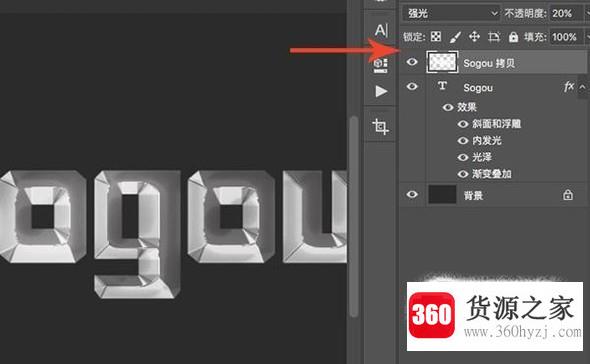Lock image pixels brush icon
This screenshot has height=364, width=590.
pyautogui.click(x=455, y=37)
